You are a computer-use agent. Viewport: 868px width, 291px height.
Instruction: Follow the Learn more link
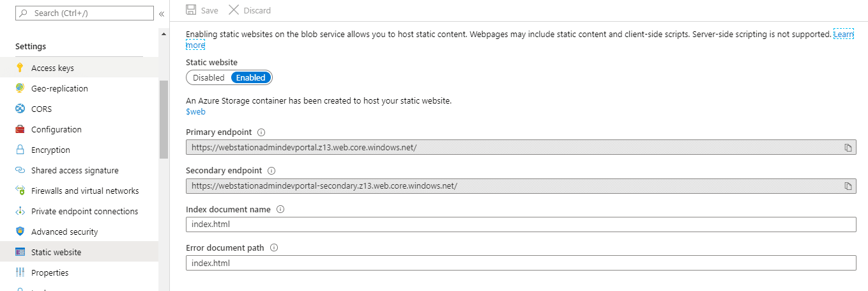tap(843, 35)
